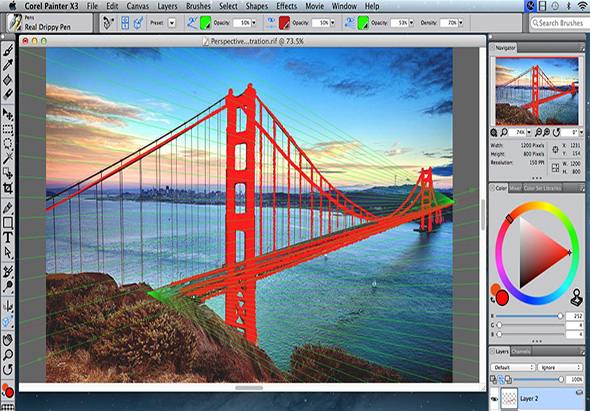
Task: Toggle the horizon line guide icon
Action: coord(271,23)
